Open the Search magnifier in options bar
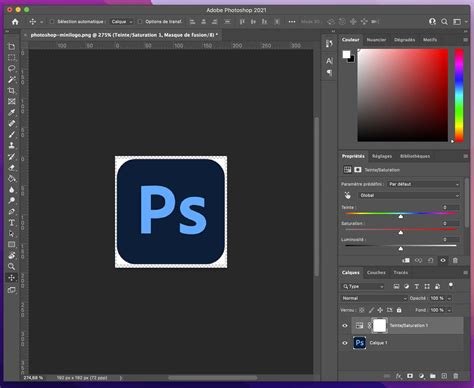This screenshot has height=388, width=474. (x=444, y=22)
